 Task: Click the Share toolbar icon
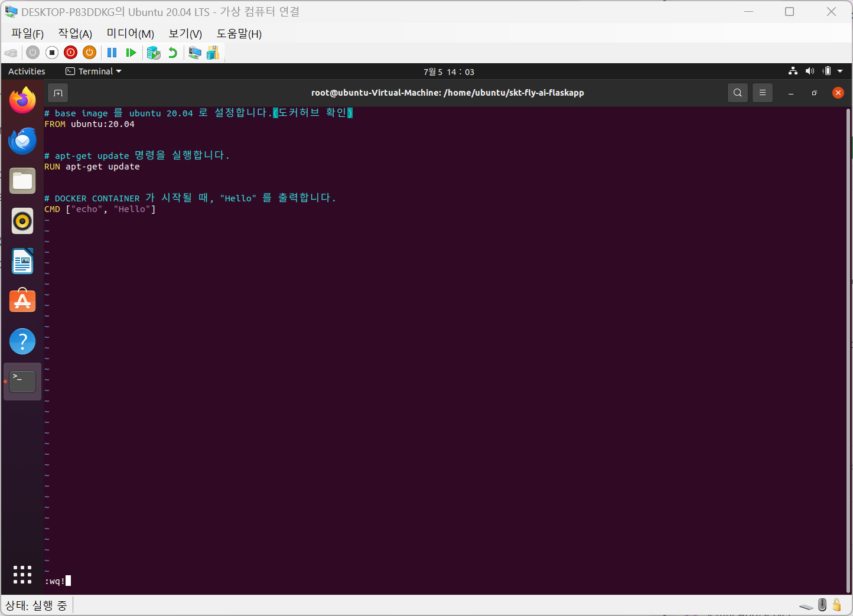pos(213,53)
